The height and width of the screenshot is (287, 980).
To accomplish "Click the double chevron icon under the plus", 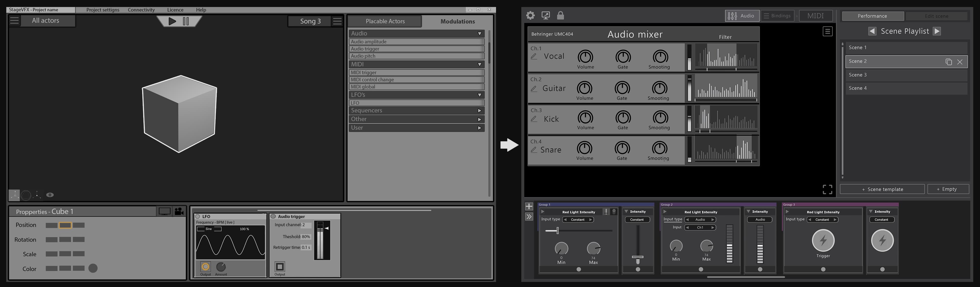I will click(529, 217).
